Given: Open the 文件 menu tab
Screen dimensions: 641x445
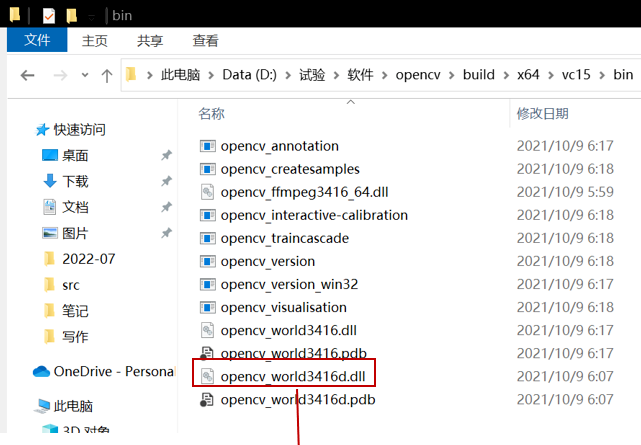Looking at the screenshot, I should click(x=37, y=40).
